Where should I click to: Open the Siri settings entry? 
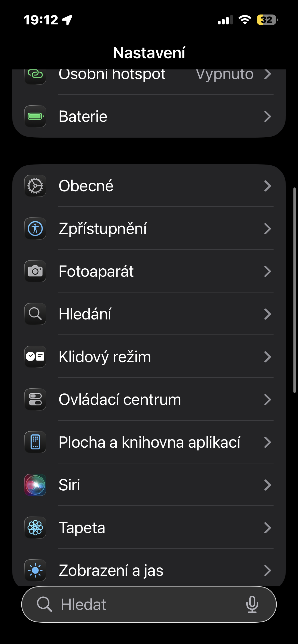click(153, 485)
